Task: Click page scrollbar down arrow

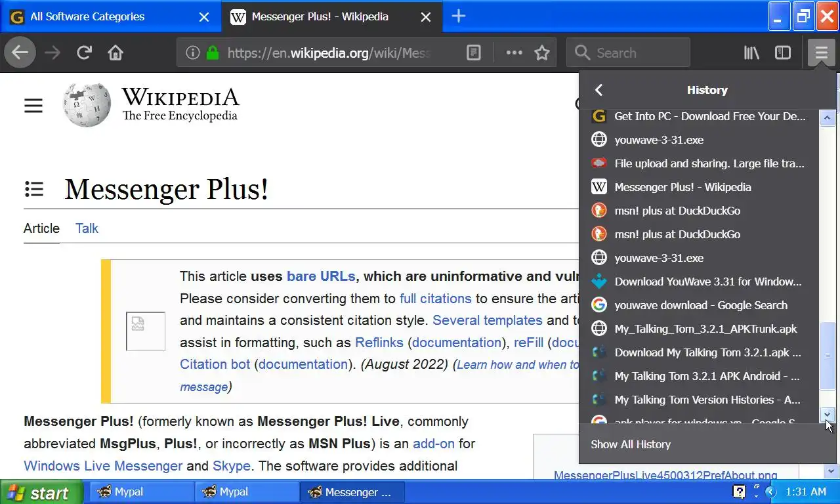Action: (831, 471)
